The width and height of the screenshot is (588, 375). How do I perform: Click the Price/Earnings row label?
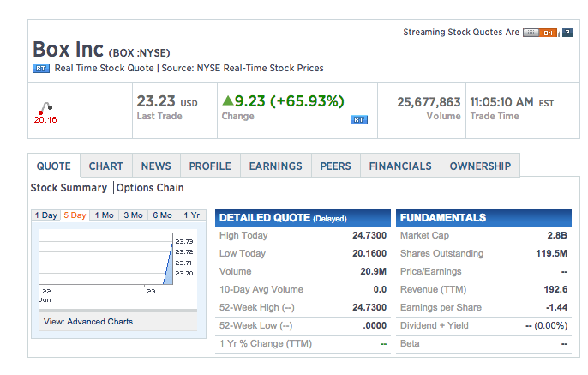tap(431, 271)
